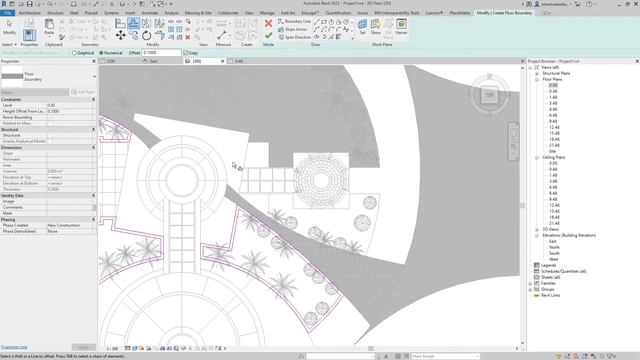
Task: Choose the Line draw tool
Action: pyautogui.click(x=316, y=22)
